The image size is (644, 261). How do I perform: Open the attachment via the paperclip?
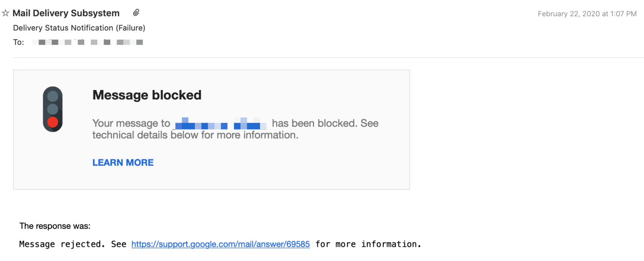135,12
